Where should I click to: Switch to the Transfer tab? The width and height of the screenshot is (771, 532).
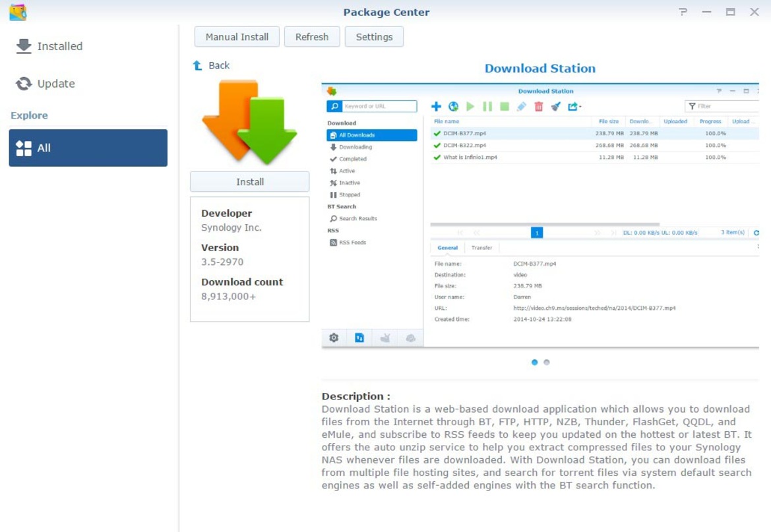point(481,248)
